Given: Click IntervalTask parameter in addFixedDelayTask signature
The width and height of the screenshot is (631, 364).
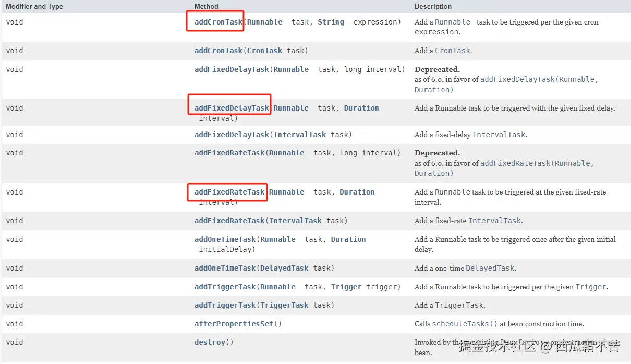Looking at the screenshot, I should (300, 135).
